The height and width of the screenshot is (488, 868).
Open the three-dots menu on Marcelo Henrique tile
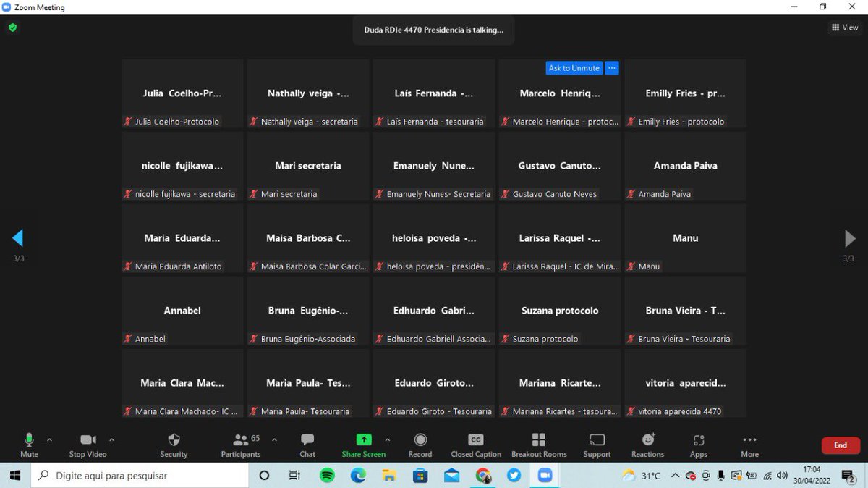[612, 68]
